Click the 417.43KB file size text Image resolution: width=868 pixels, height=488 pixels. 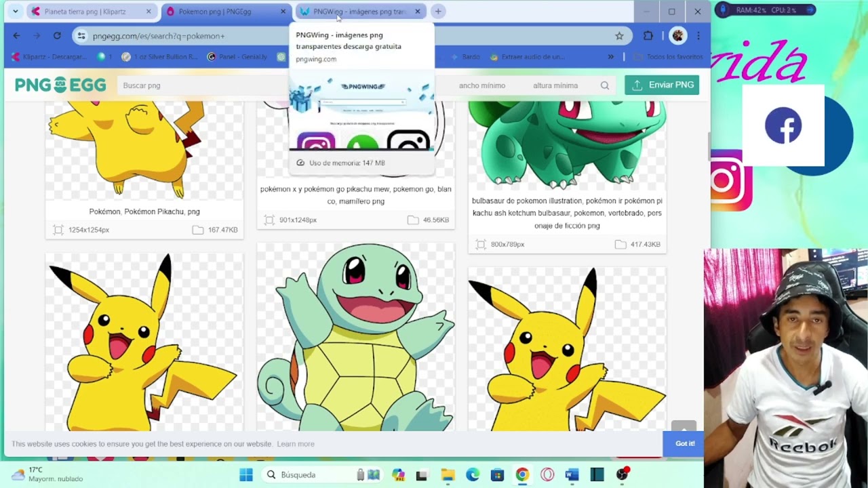[x=646, y=244]
